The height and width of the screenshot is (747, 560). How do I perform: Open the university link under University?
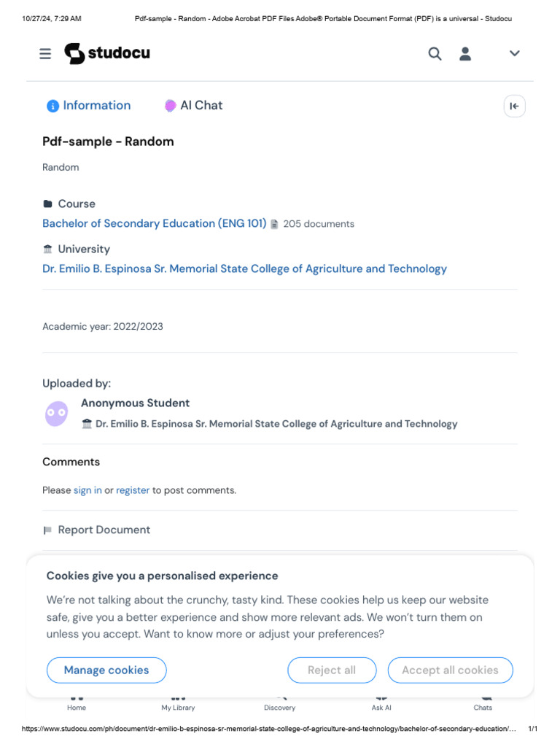click(244, 269)
